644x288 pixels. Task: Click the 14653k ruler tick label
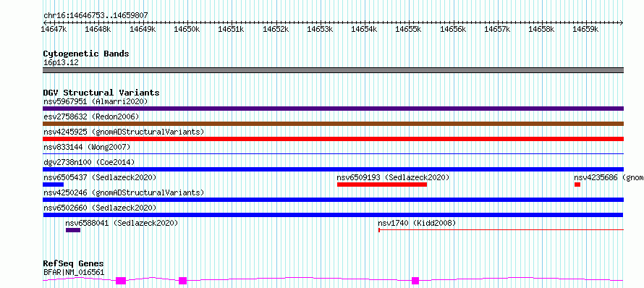click(320, 29)
